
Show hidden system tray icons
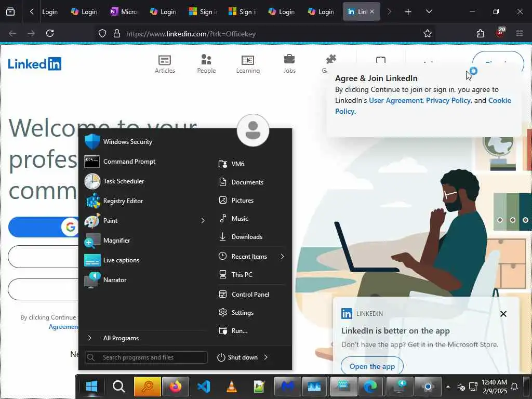point(448,387)
